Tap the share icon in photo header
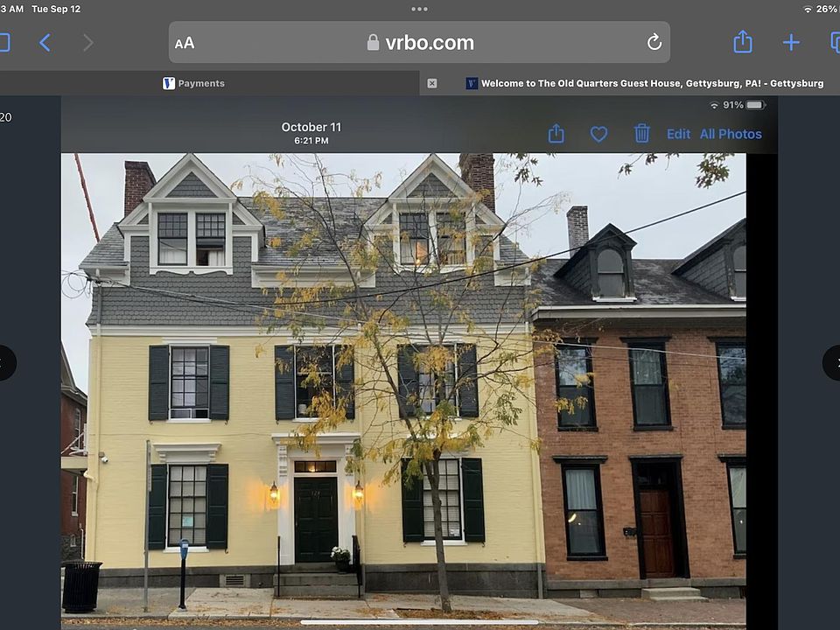 point(556,133)
